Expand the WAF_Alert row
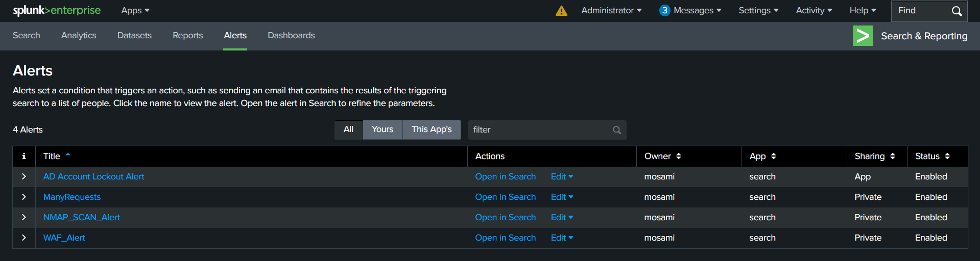The height and width of the screenshot is (261, 980). pyautogui.click(x=24, y=238)
